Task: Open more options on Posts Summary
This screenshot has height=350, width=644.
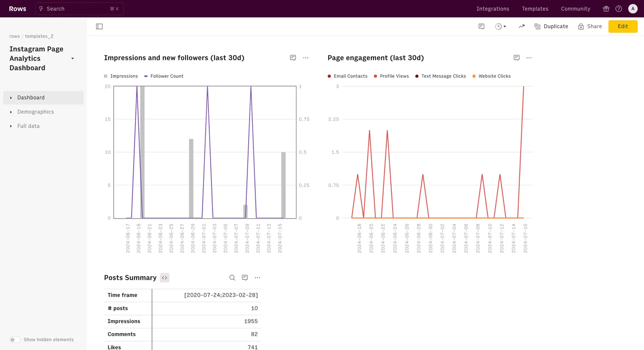Action: (257, 277)
